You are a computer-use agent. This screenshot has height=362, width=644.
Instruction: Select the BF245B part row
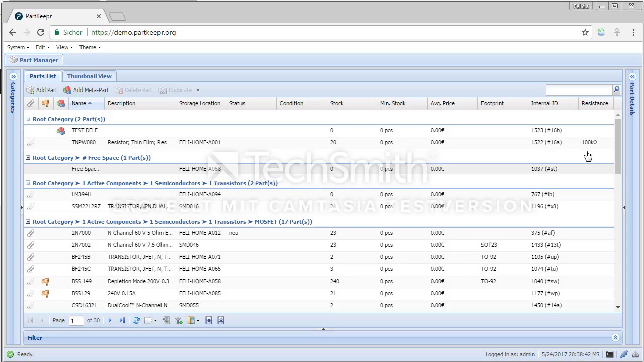318,257
